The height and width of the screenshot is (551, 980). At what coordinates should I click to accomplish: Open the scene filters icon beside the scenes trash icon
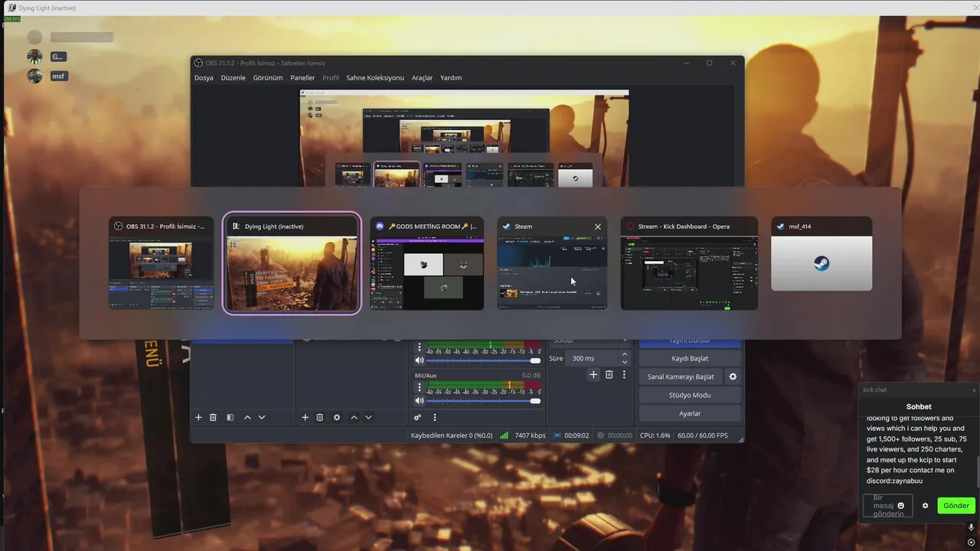coord(230,417)
